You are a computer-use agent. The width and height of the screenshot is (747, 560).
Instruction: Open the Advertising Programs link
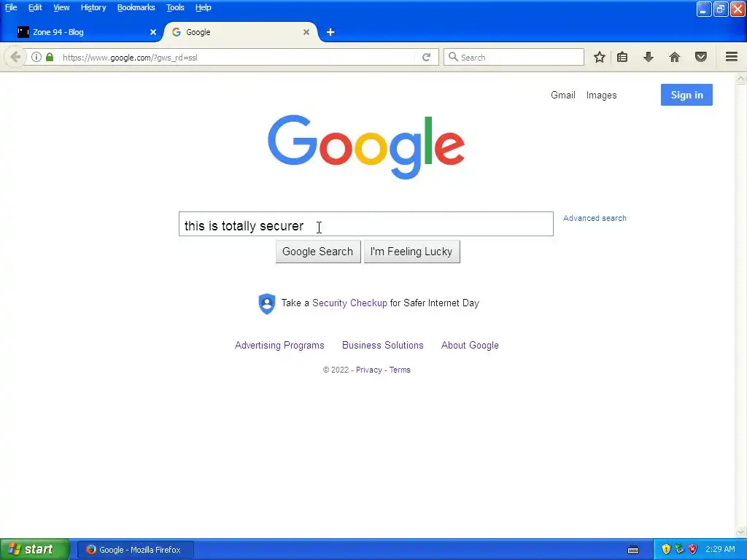279,345
